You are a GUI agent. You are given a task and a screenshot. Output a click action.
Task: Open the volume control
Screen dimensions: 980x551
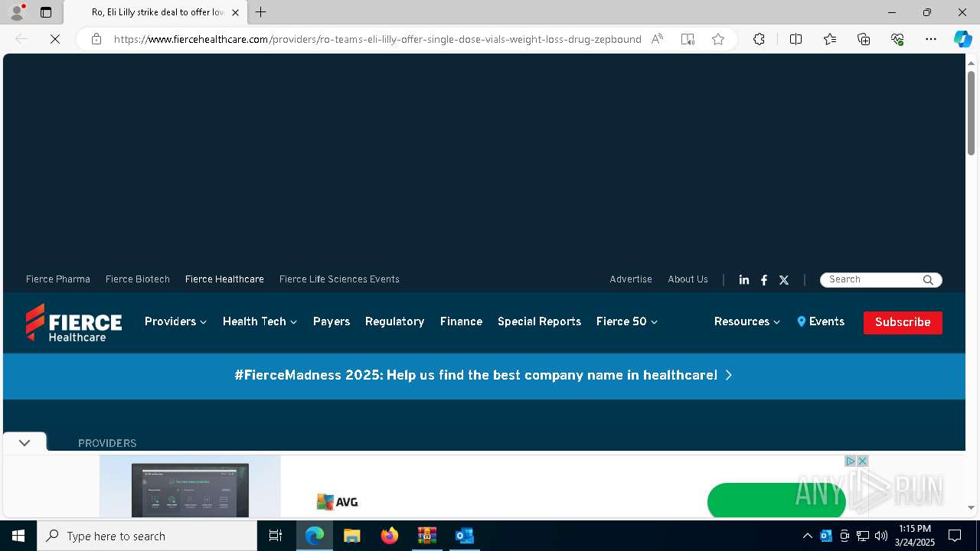pos(881,536)
